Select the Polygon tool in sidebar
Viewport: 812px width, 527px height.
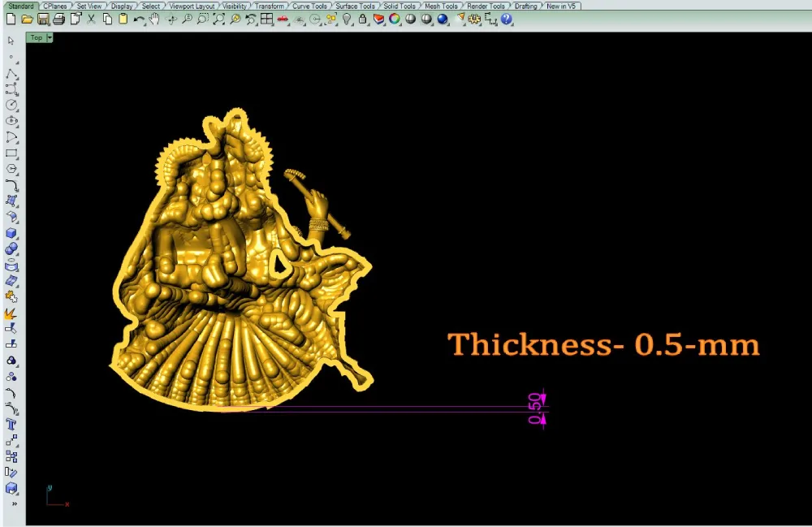coord(11,169)
